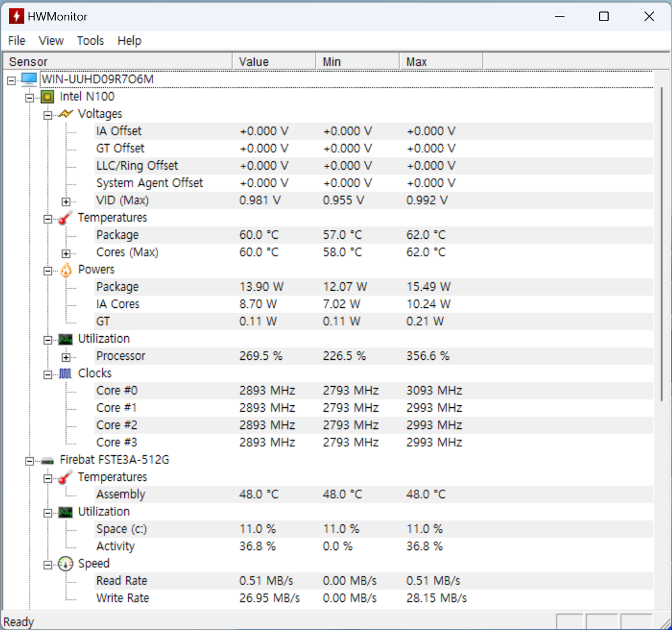Maximize the HWMonitor window
This screenshot has height=630, width=672.
[x=604, y=16]
